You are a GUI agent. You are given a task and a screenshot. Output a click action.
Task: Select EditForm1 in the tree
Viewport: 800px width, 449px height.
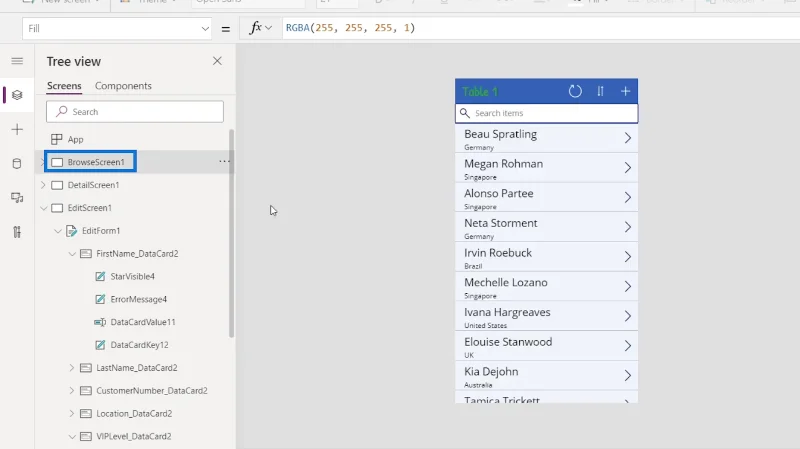101,231
